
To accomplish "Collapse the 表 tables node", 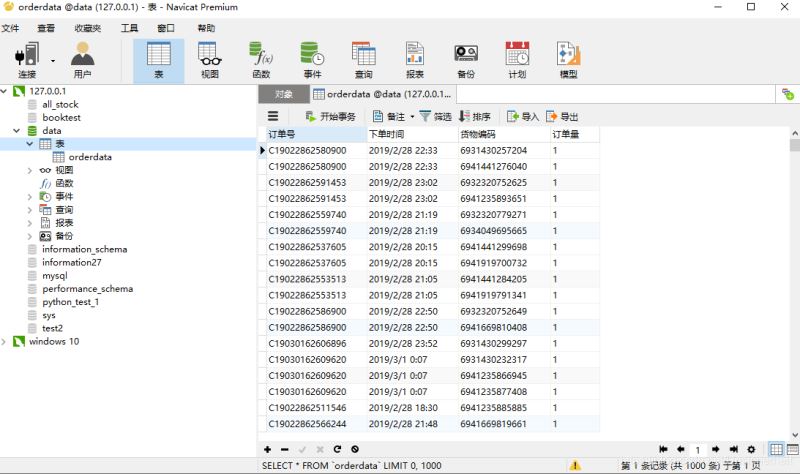I will click(x=30, y=144).
